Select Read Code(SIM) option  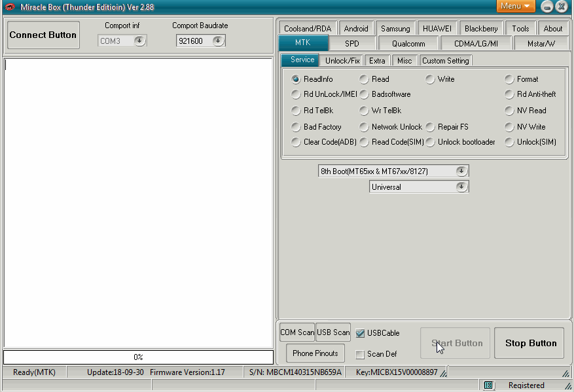coord(364,142)
